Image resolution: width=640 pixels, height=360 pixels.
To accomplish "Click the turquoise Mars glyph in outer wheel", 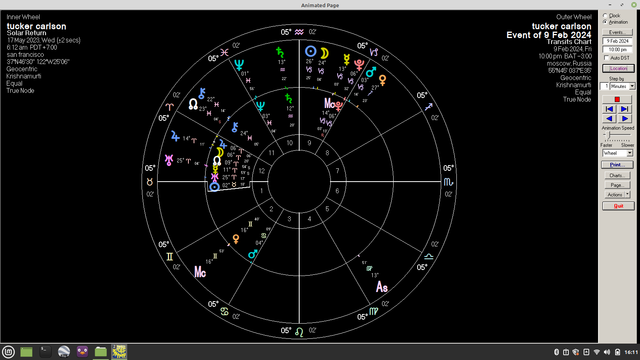I will coord(371,72).
